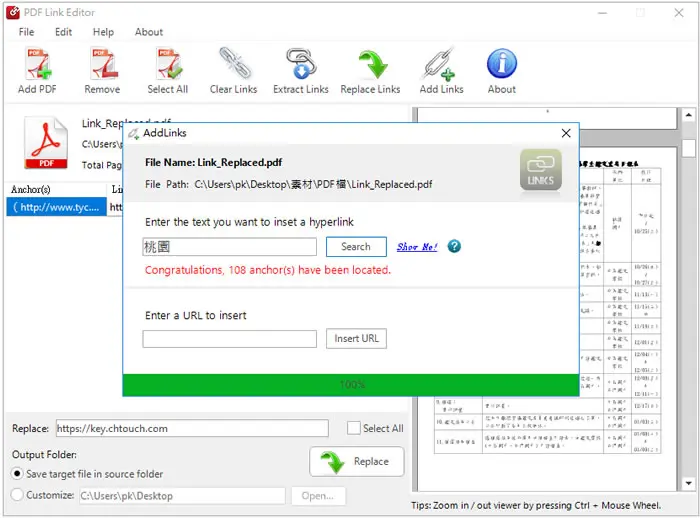
Task: Click the Clear Links chain icon
Action: point(234,64)
